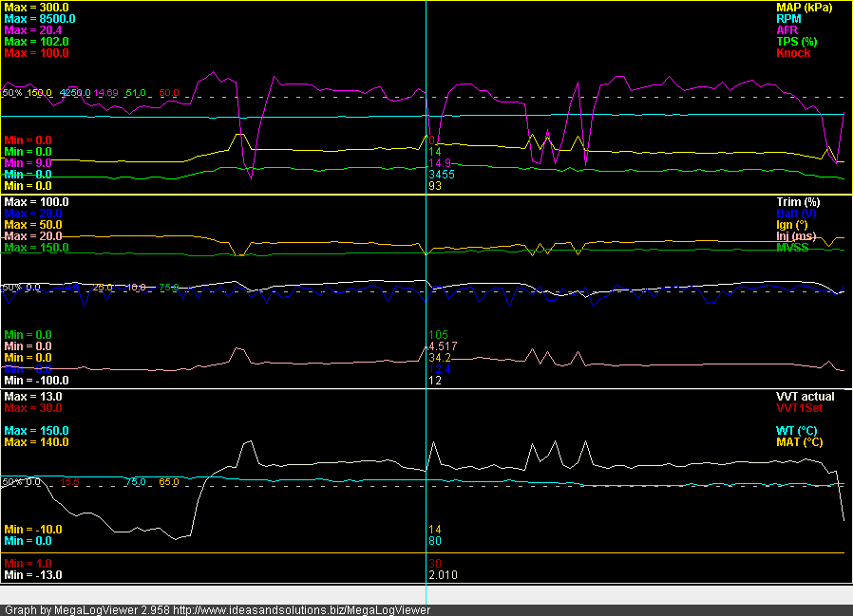Click the Max = 300.0 MAP scale label
The width and height of the screenshot is (853, 616).
[37, 8]
